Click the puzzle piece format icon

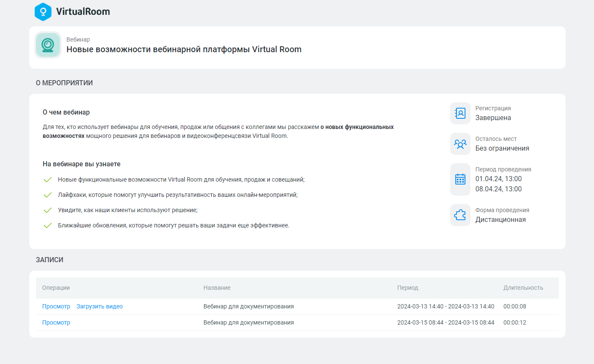click(460, 215)
